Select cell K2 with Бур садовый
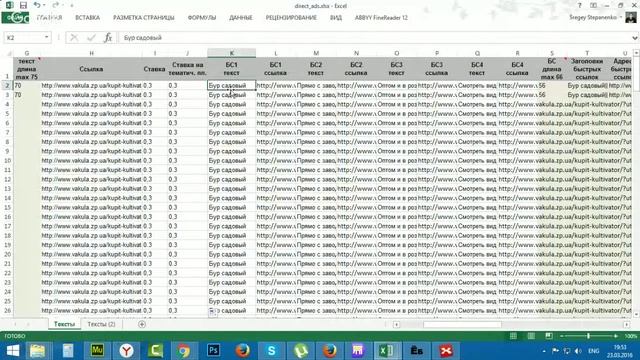 (231, 85)
